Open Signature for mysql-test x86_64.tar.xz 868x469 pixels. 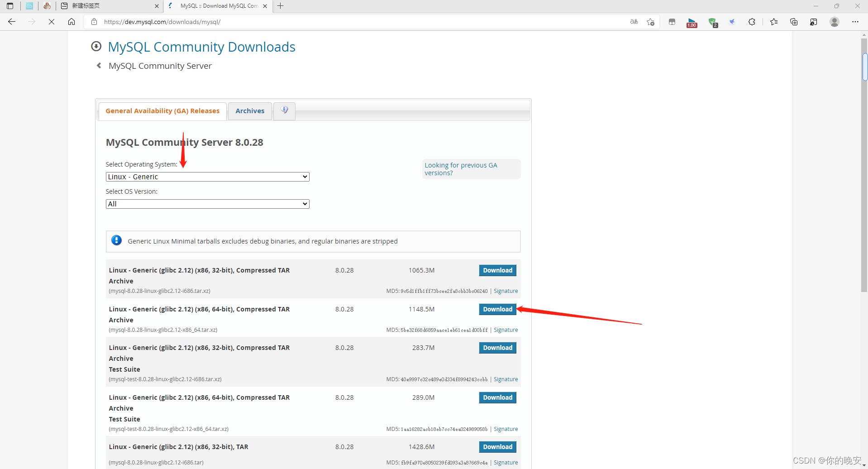coord(506,429)
